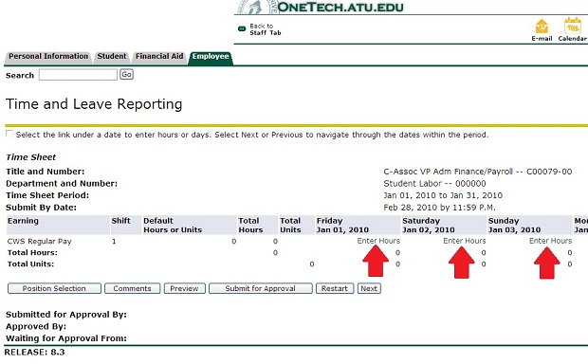Viewport: 588px width, 364px height.
Task: Click the department value Student Labor -- 000000
Action: 434,184
